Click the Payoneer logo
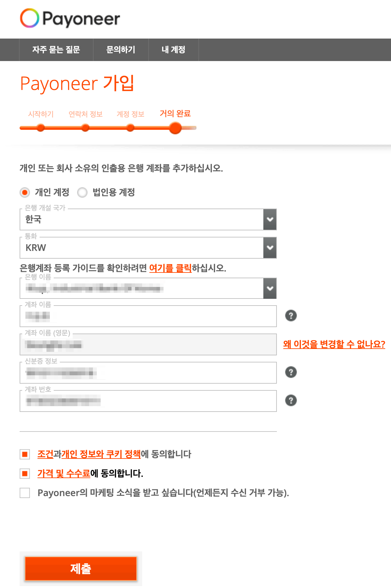 tap(70, 18)
